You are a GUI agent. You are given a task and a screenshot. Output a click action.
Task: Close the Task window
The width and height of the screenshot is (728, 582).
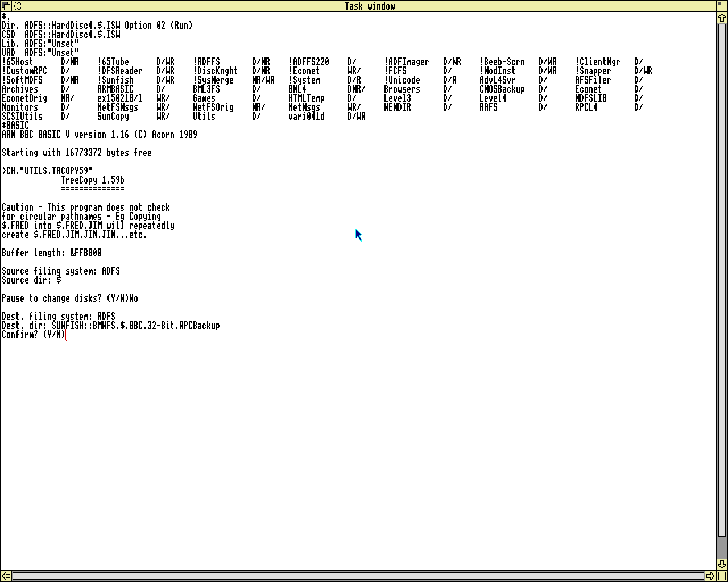point(18,6)
